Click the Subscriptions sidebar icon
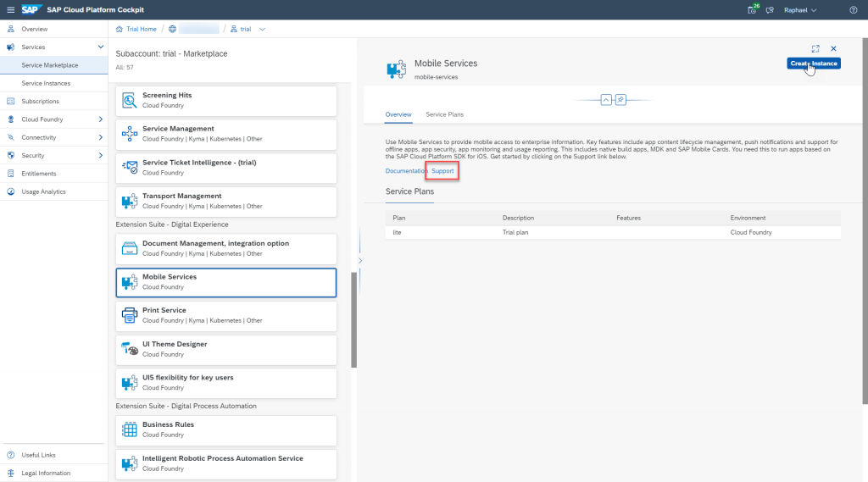The image size is (868, 482). (x=10, y=102)
